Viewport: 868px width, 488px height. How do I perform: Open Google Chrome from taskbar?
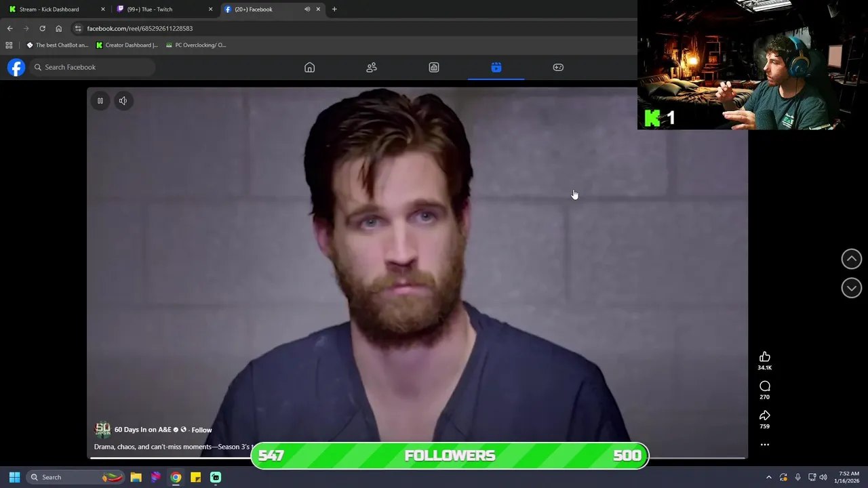pyautogui.click(x=176, y=477)
